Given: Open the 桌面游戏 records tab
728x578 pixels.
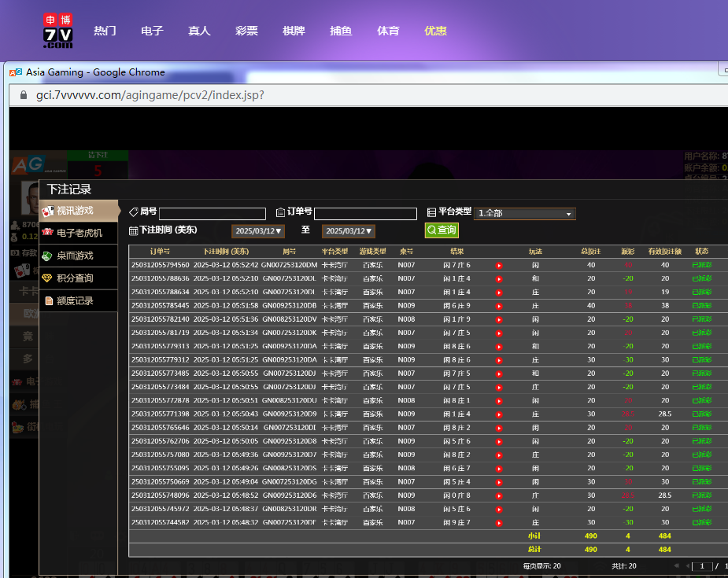Looking at the screenshot, I should coord(75,256).
